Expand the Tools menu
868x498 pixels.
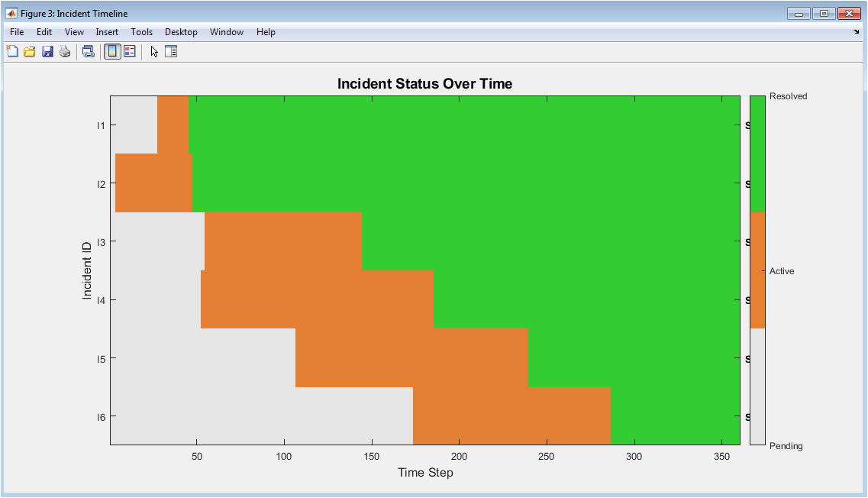click(x=141, y=32)
